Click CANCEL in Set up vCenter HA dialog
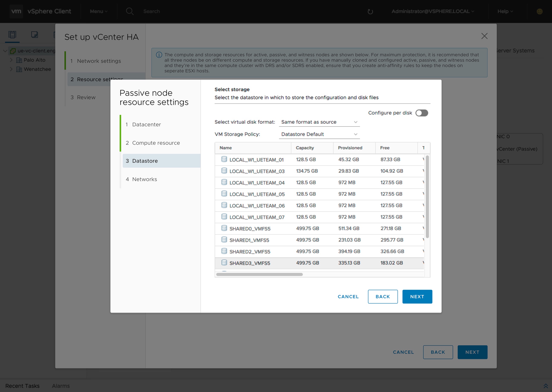Image resolution: width=552 pixels, height=392 pixels. (x=403, y=352)
